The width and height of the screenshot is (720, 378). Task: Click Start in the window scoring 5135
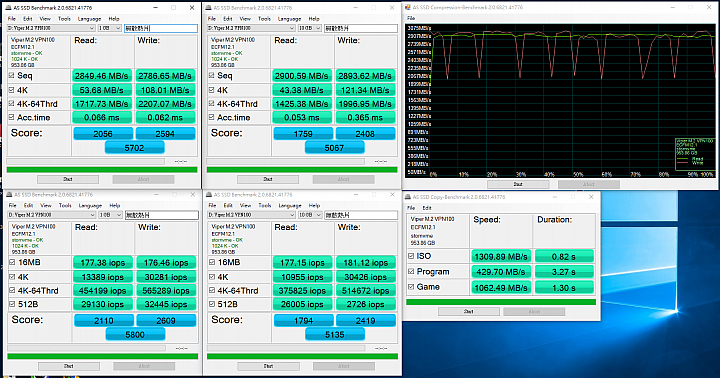pos(268,366)
